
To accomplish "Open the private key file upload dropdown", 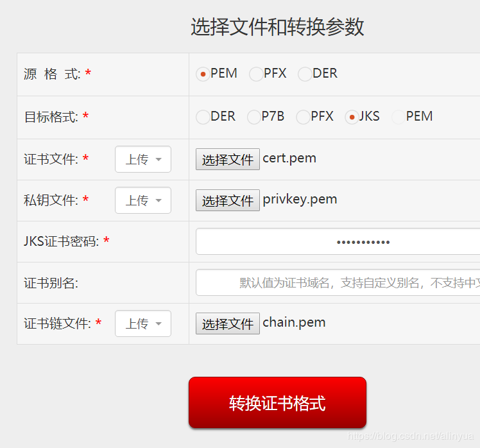I will (143, 200).
